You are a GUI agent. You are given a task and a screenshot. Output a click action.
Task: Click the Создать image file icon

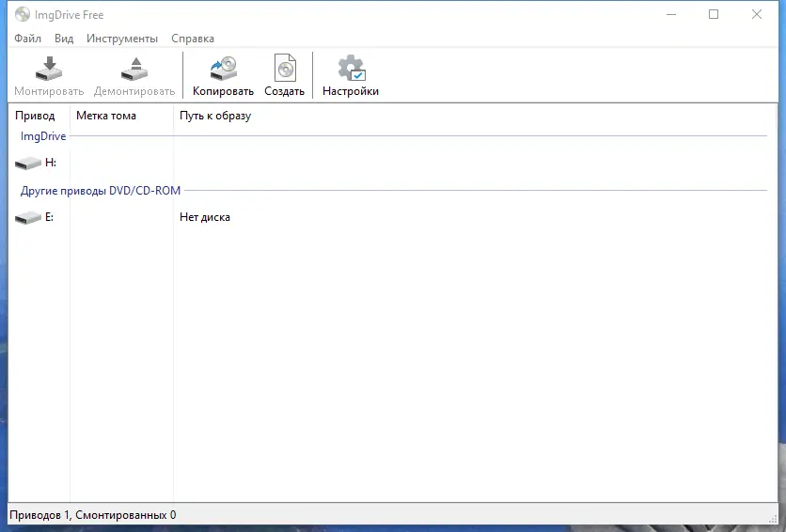[285, 68]
